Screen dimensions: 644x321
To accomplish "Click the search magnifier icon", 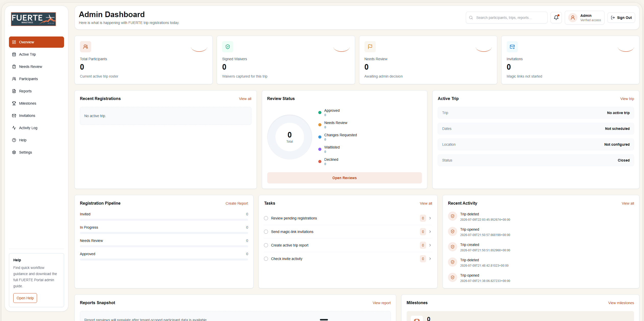I will (x=471, y=18).
